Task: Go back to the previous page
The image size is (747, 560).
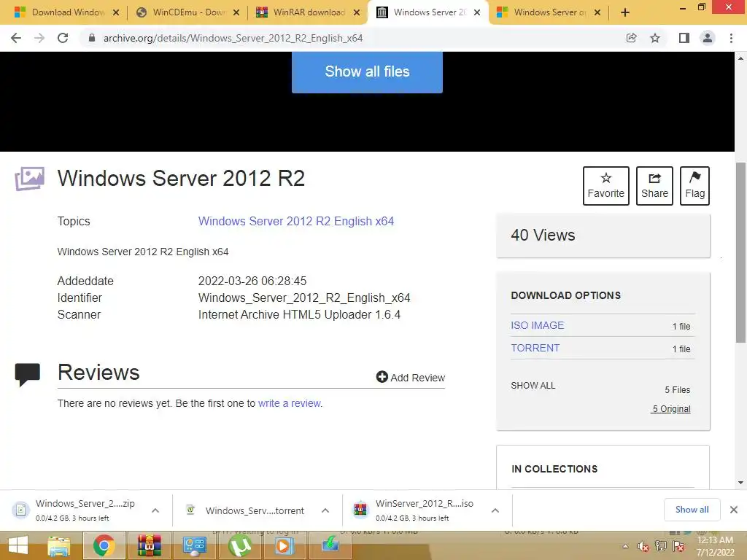Action: point(16,38)
